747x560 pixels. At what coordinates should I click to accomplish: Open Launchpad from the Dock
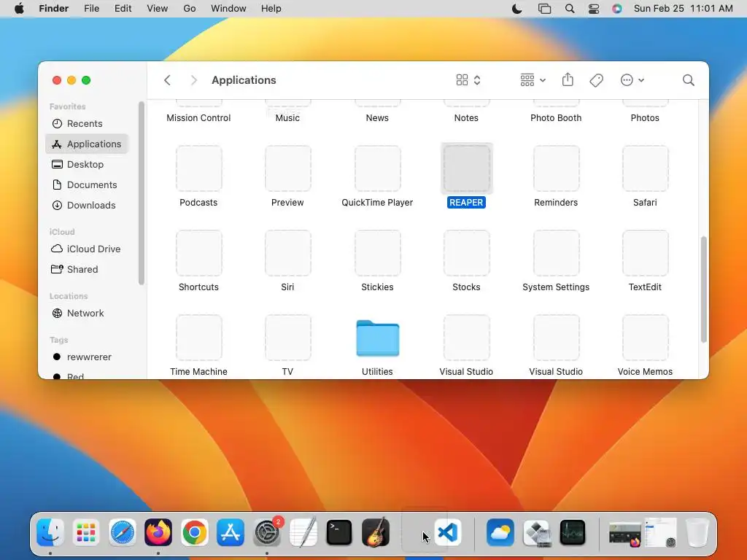click(86, 532)
